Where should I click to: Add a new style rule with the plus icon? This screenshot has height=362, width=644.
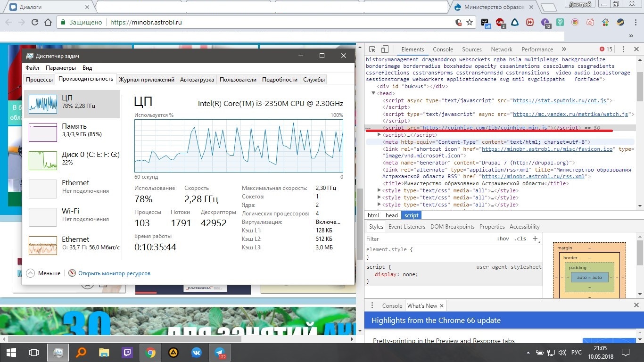[x=535, y=239]
